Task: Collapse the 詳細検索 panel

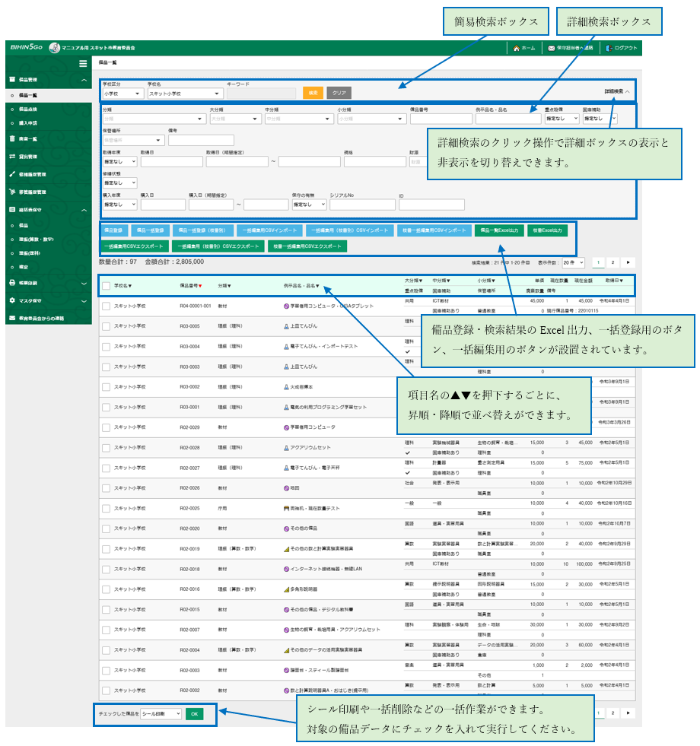Action: point(617,91)
